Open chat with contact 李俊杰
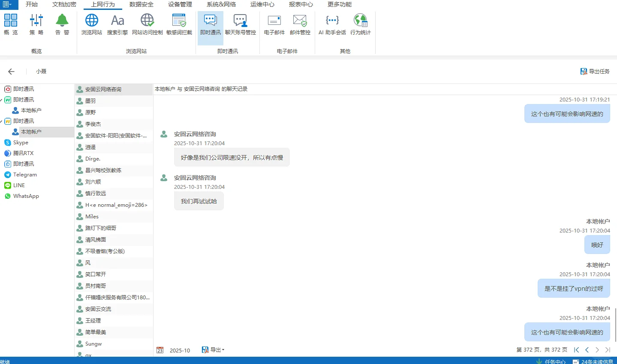The width and height of the screenshot is (617, 364). [x=114, y=124]
